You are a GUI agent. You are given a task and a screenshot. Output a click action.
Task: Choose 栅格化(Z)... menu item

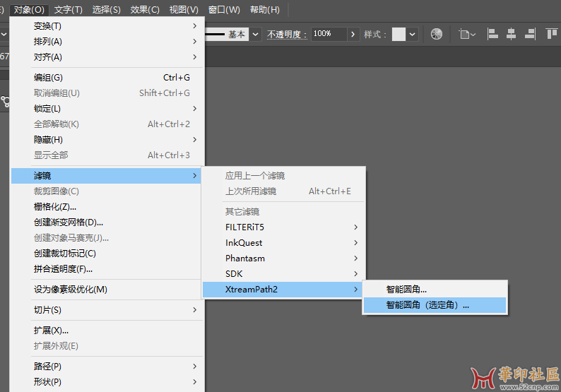106,207
